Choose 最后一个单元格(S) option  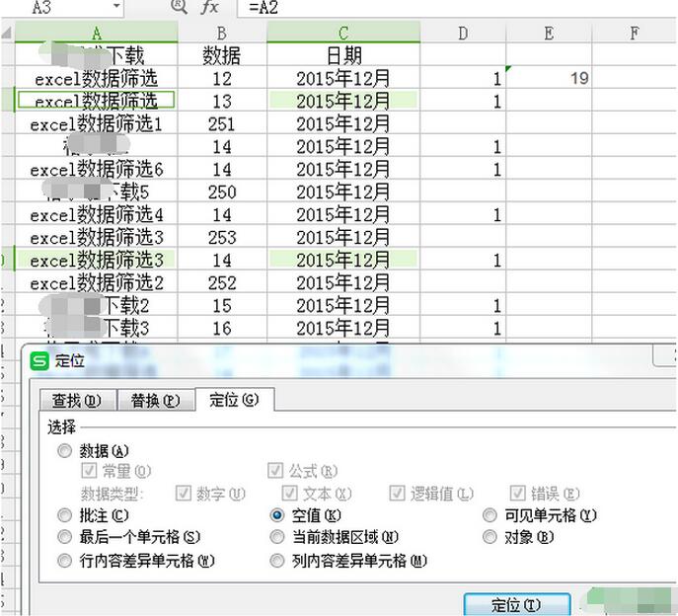click(64, 537)
